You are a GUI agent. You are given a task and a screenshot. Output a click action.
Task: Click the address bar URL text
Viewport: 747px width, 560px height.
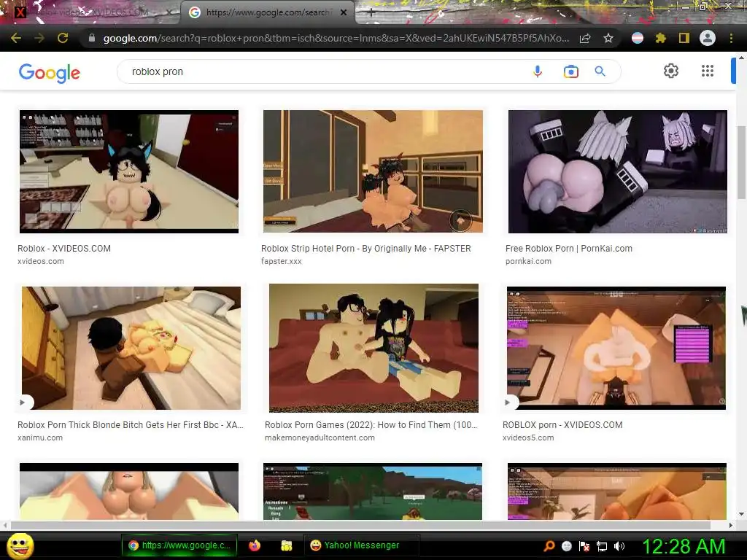[x=336, y=38]
